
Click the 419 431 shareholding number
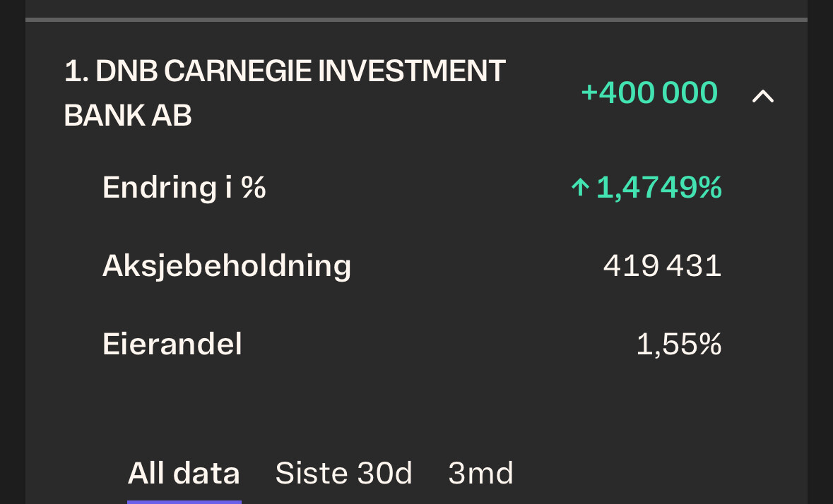(x=662, y=265)
